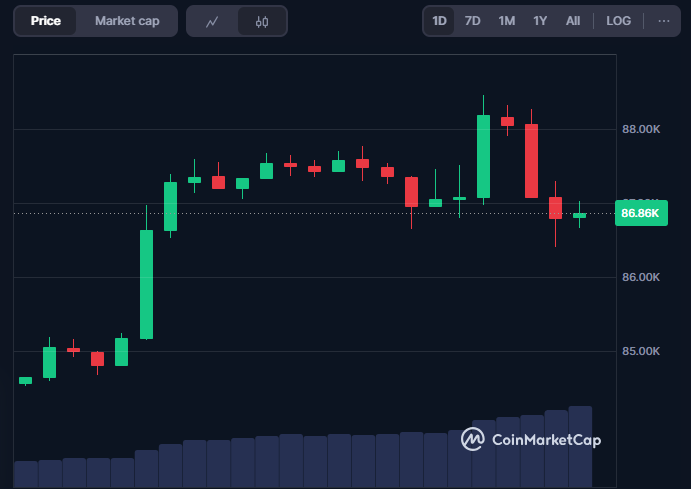Switch to the 7D time range

point(473,21)
